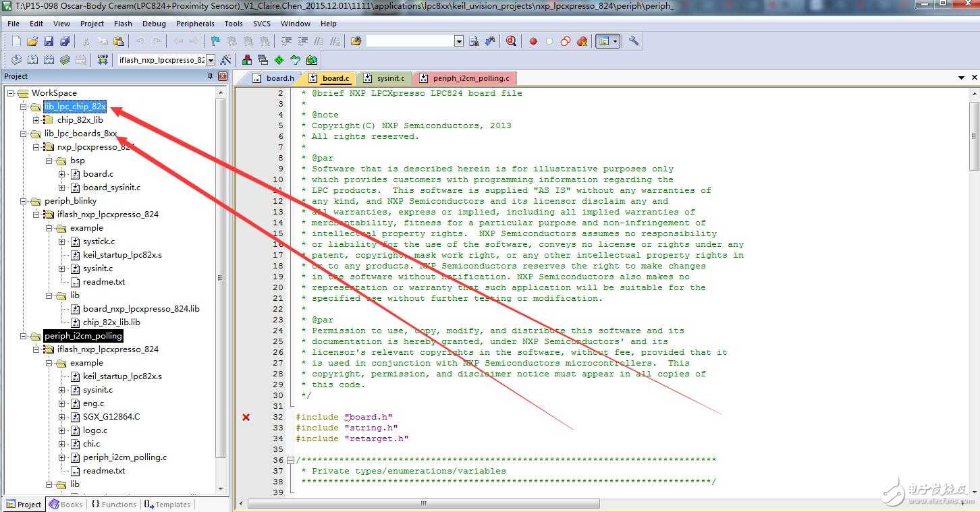Collapse the WorkSpace tree node
Viewport: 980px width, 512px height.
coord(11,93)
